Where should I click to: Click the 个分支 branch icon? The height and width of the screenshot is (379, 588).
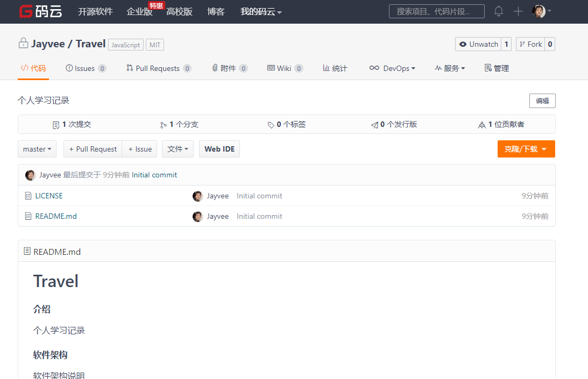point(164,125)
